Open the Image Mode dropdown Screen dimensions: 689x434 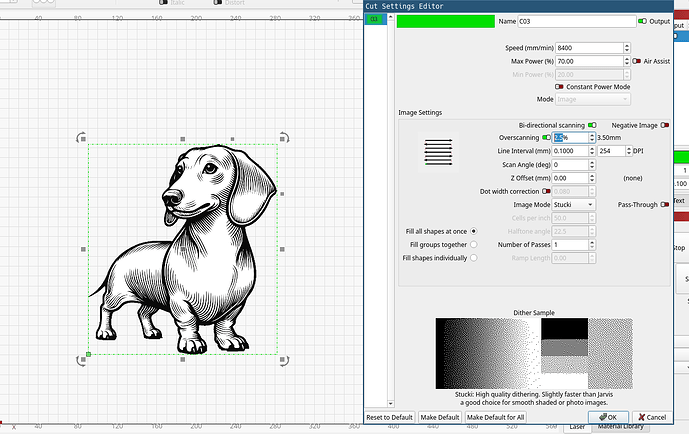point(573,205)
